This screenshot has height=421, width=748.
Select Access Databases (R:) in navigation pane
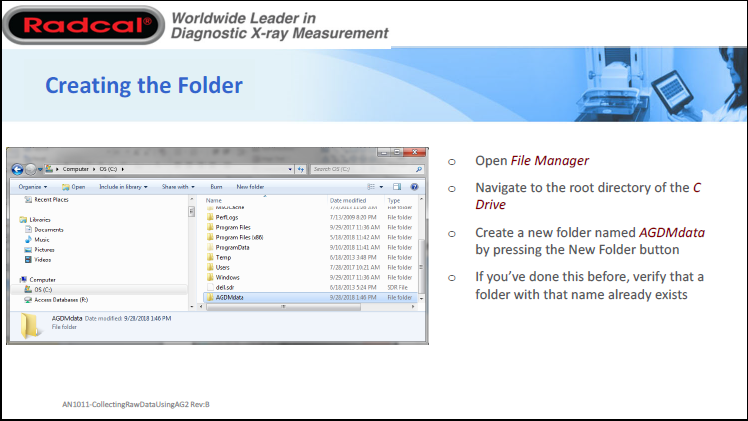click(x=56, y=300)
